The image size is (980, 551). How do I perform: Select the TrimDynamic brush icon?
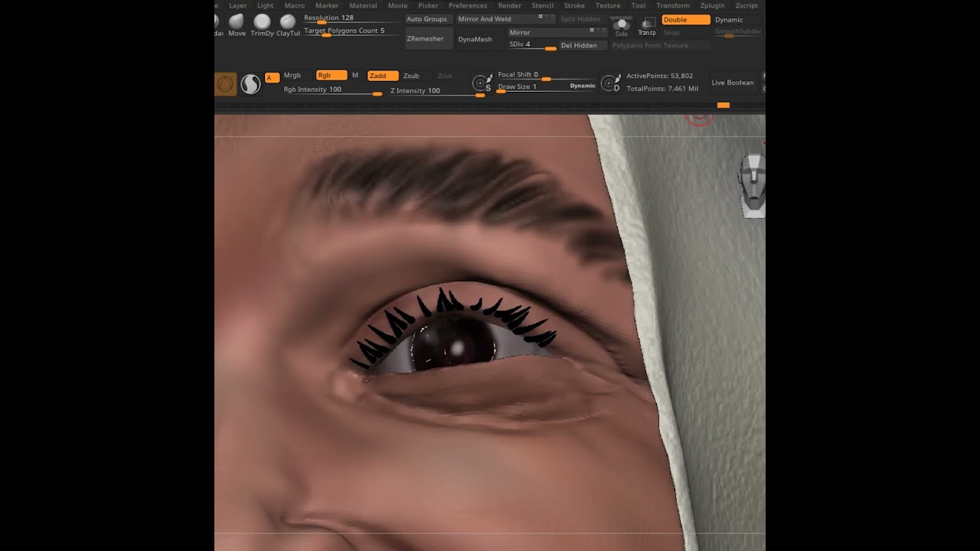(x=262, y=23)
